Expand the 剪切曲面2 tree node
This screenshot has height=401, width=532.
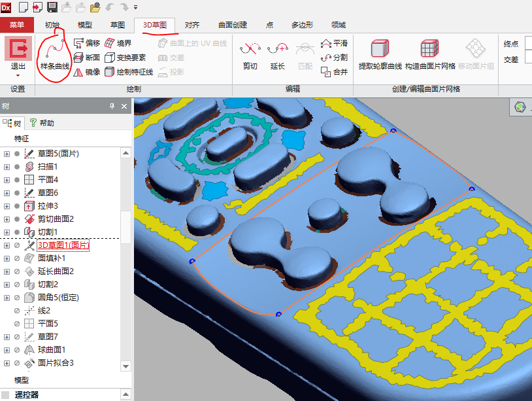coord(7,219)
